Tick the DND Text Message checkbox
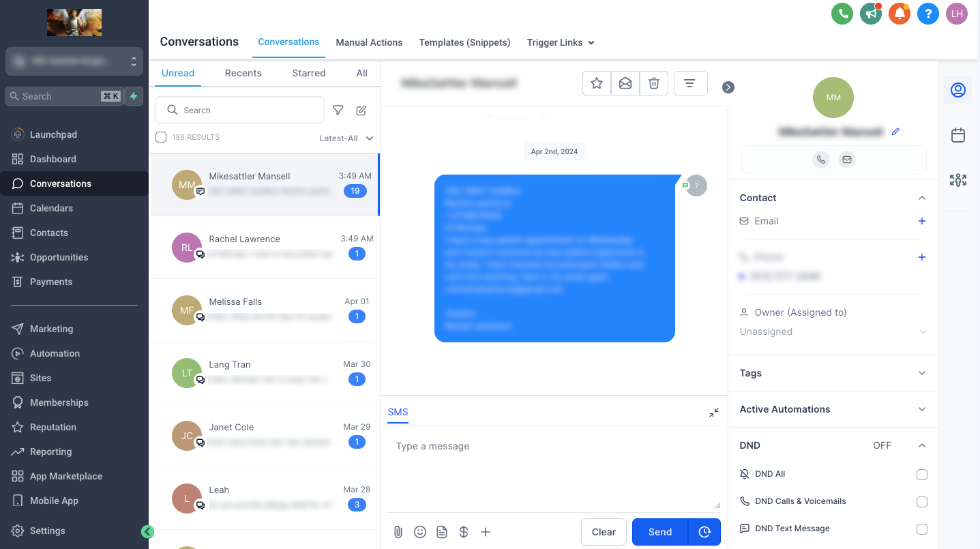The height and width of the screenshot is (549, 980). point(922,529)
